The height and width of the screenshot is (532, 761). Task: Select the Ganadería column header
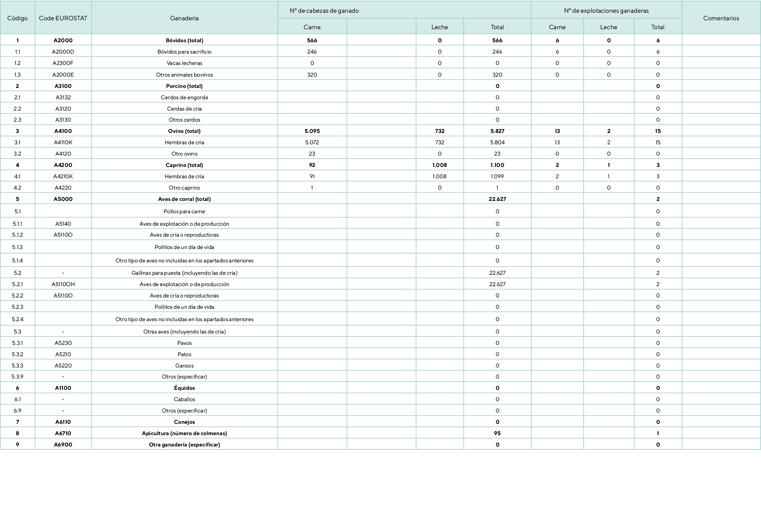point(184,18)
